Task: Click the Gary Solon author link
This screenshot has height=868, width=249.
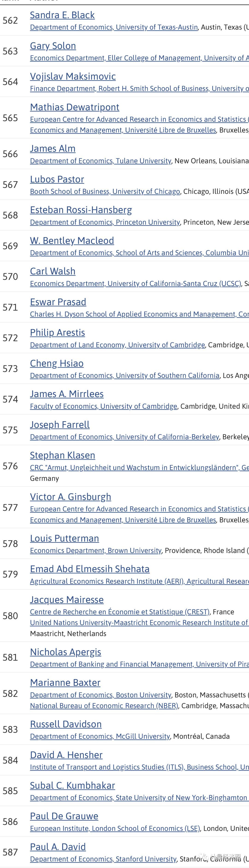Action: (x=53, y=46)
